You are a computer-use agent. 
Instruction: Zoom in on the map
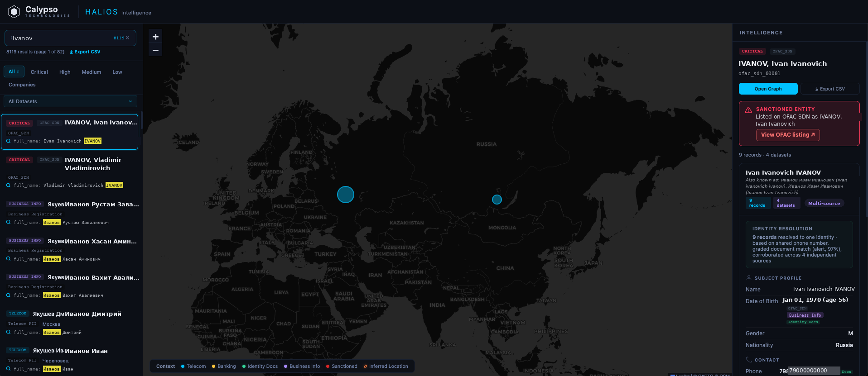click(155, 37)
